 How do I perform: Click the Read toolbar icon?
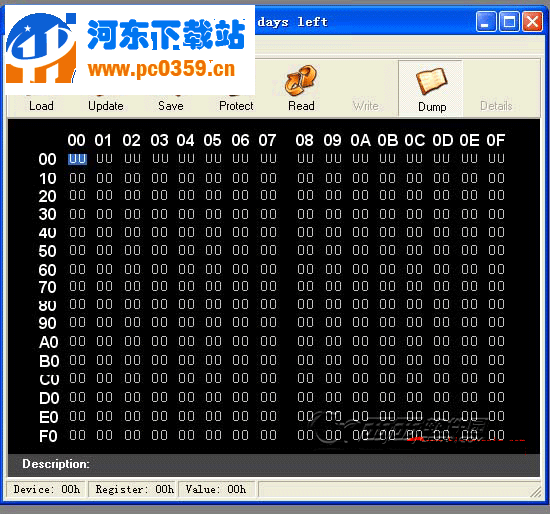[x=301, y=81]
